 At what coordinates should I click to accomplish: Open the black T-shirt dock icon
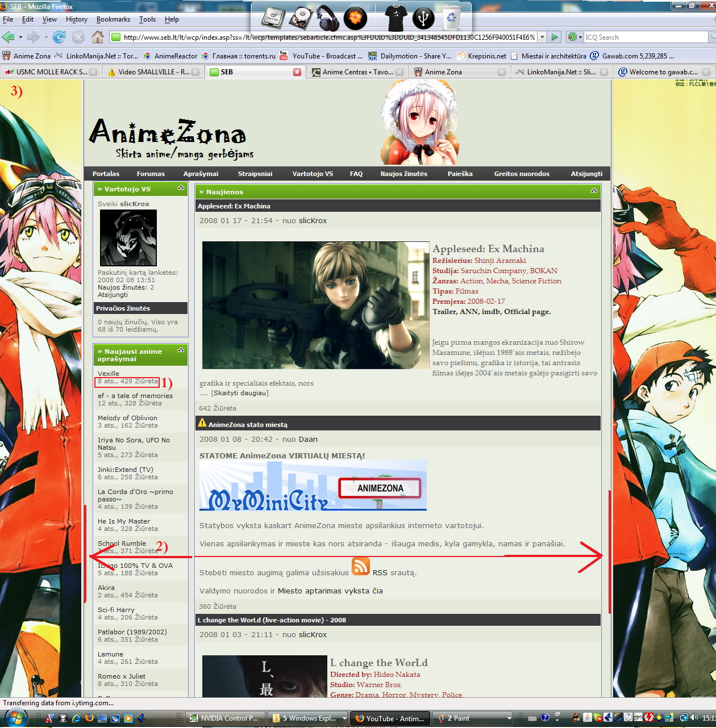pyautogui.click(x=396, y=18)
